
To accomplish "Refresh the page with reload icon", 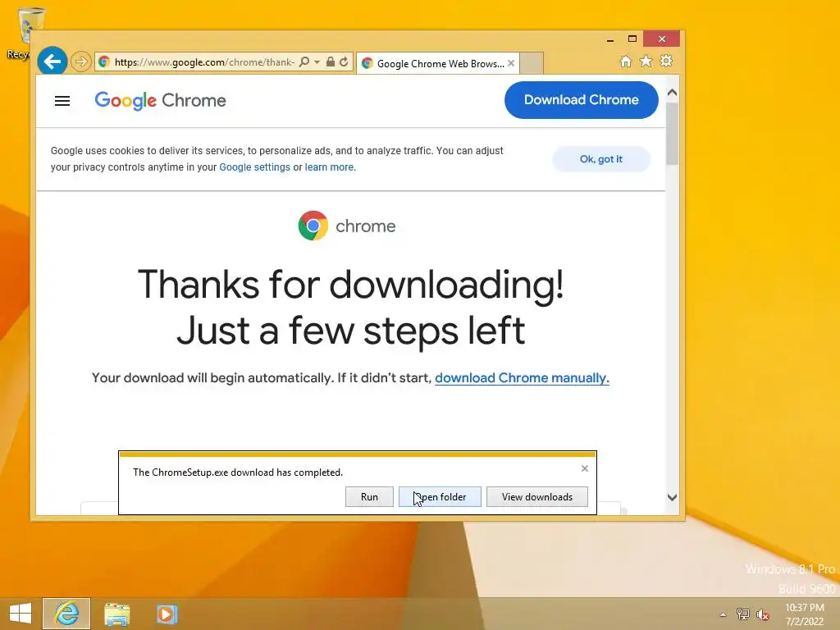I will [x=344, y=62].
